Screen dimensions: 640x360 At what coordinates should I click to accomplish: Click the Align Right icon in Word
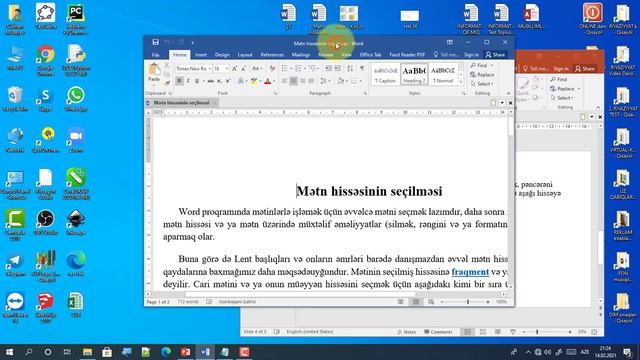point(302,81)
